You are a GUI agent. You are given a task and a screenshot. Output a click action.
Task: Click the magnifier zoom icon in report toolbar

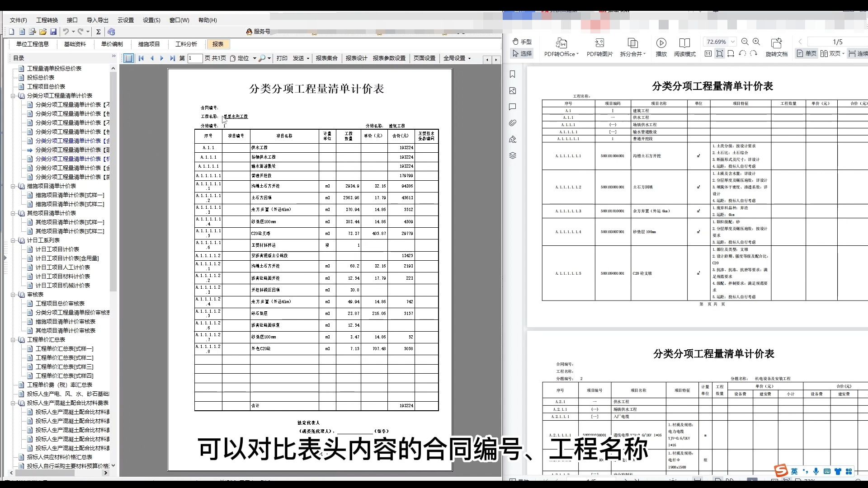pyautogui.click(x=262, y=58)
